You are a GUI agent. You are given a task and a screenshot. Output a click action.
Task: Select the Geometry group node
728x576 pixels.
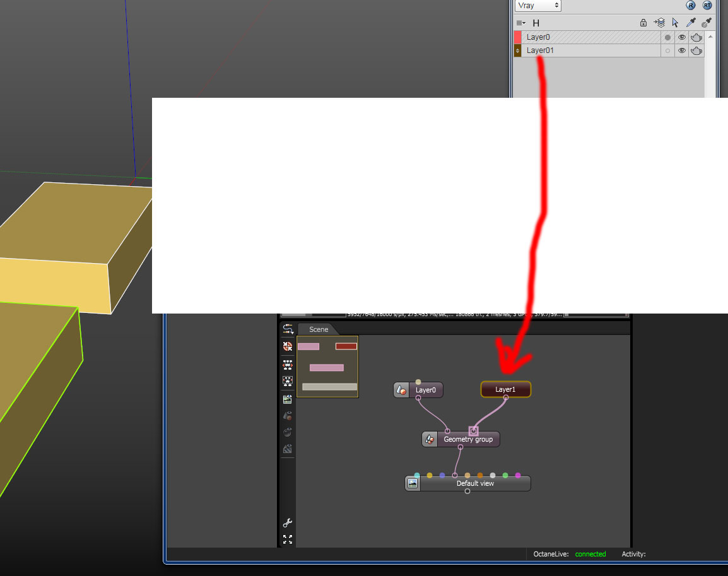[x=461, y=439]
